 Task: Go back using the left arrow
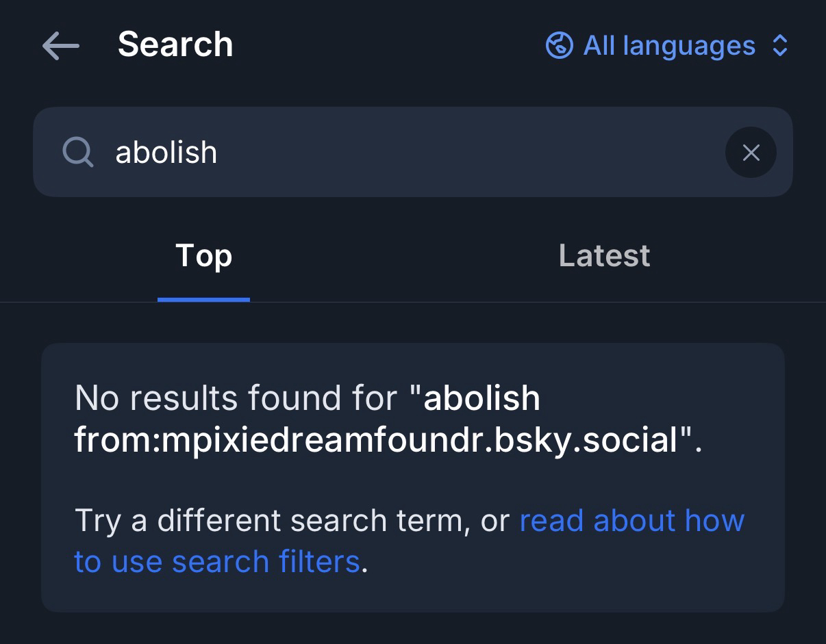[x=61, y=46]
